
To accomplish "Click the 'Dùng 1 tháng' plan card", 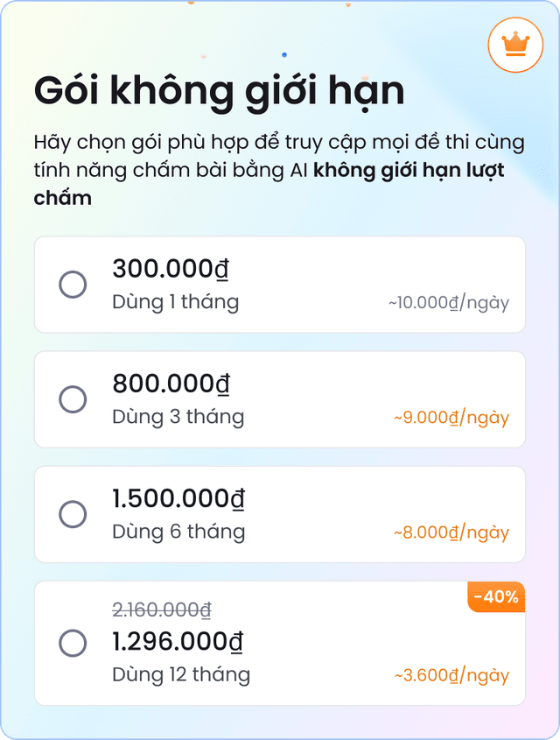I will click(x=280, y=284).
